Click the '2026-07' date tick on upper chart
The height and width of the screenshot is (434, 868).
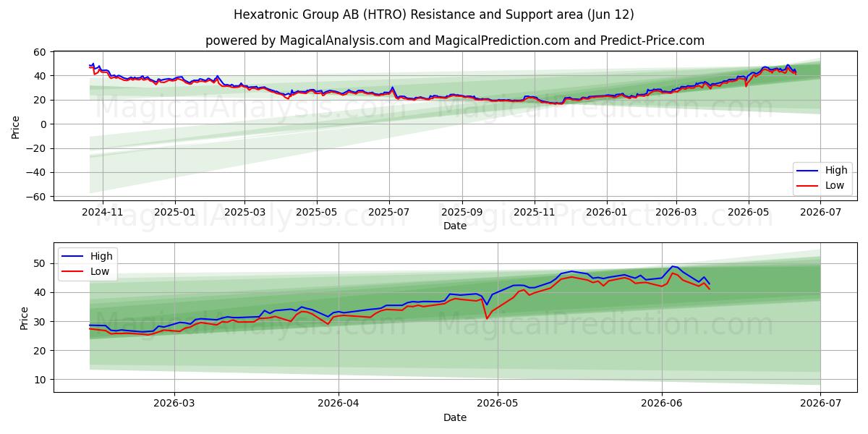tap(820, 213)
